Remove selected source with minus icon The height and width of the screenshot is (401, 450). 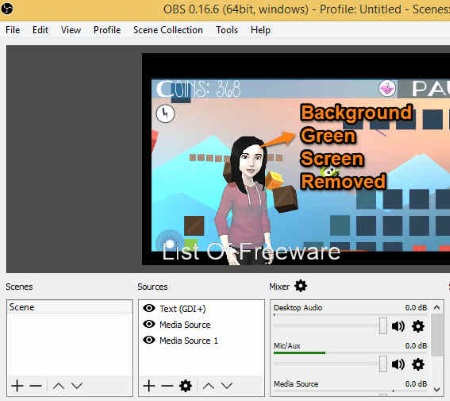pos(167,386)
